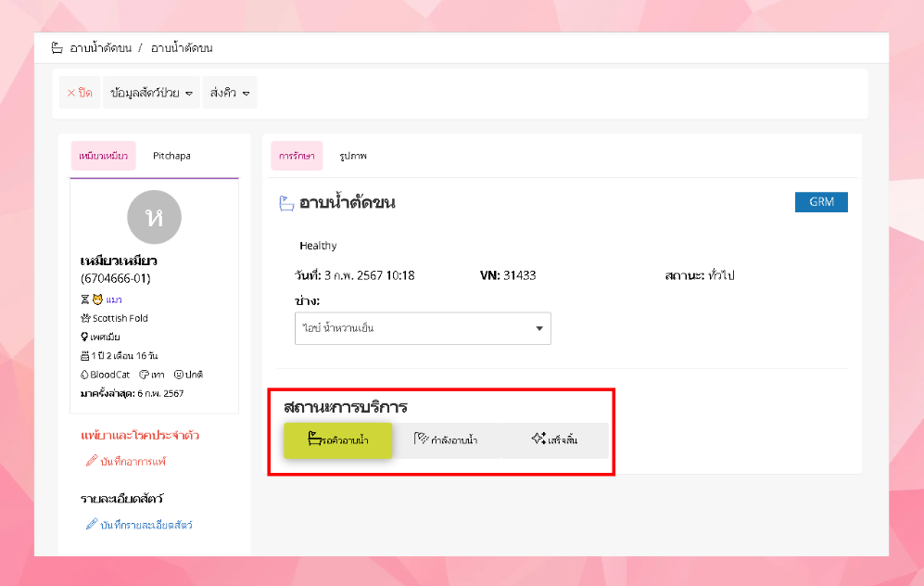Image resolution: width=924 pixels, height=586 pixels.
Task: Click the blue GRM button
Action: coord(821,201)
